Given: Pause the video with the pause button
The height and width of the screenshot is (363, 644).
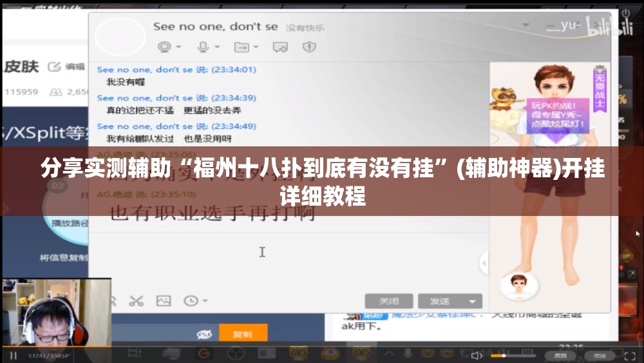Looking at the screenshot, I should pos(13,356).
